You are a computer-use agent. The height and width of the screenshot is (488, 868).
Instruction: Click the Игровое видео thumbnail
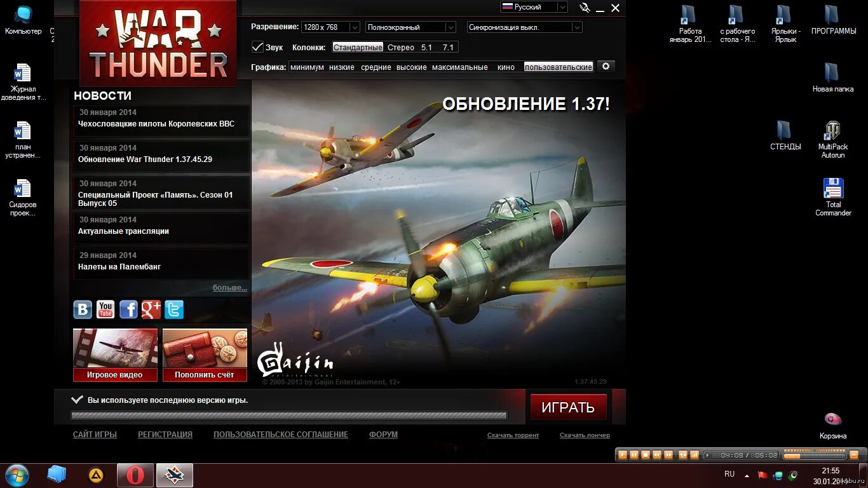[115, 355]
